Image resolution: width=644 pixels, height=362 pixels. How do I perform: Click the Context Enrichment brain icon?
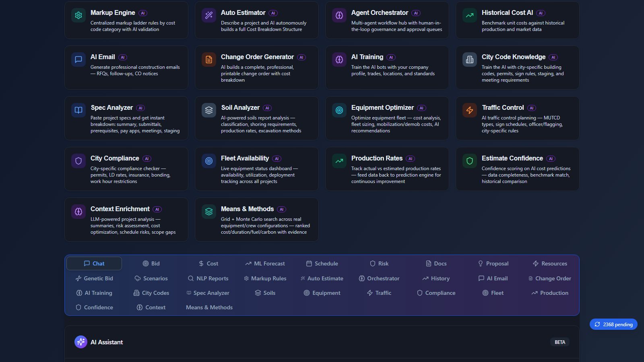(x=78, y=212)
